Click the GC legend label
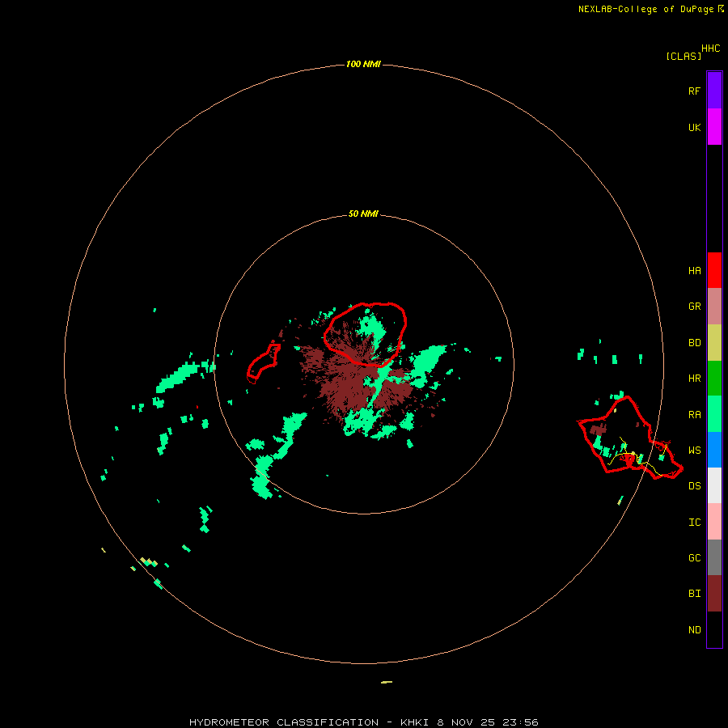 point(694,558)
